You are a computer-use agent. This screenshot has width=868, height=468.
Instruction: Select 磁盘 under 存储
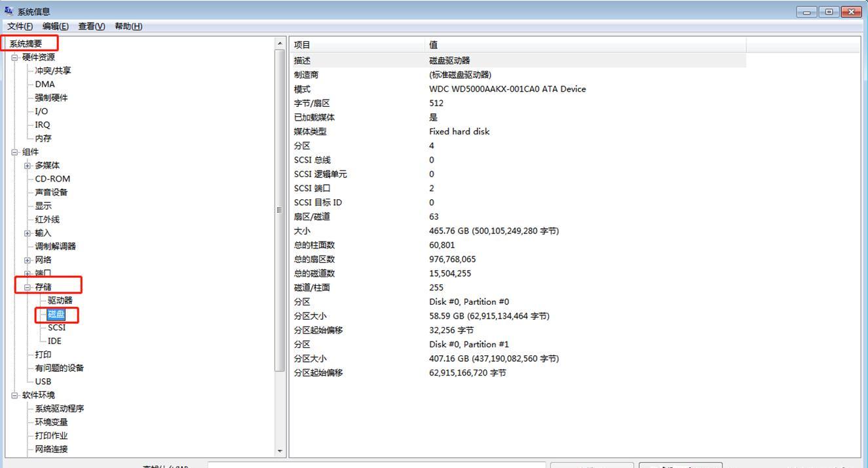pos(56,314)
